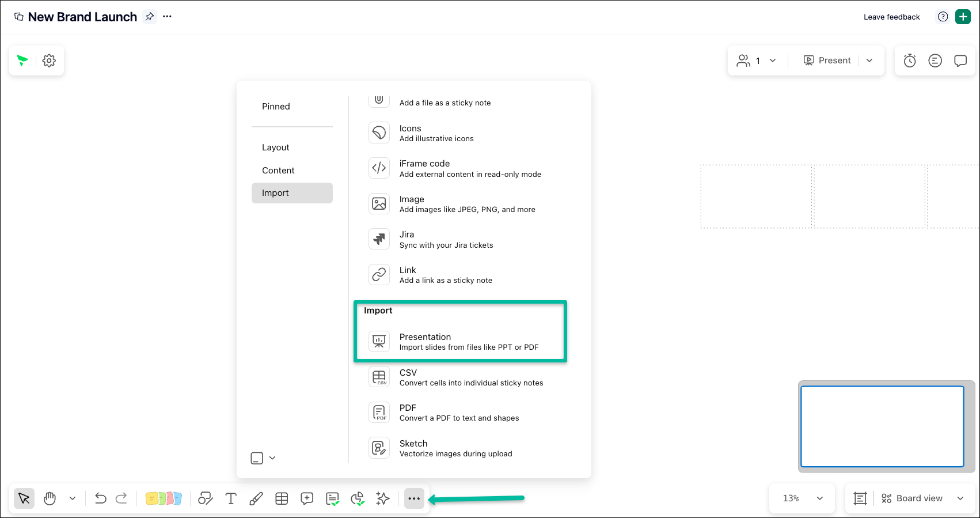This screenshot has width=980, height=518.
Task: Open the outline list panel
Action: tap(935, 61)
